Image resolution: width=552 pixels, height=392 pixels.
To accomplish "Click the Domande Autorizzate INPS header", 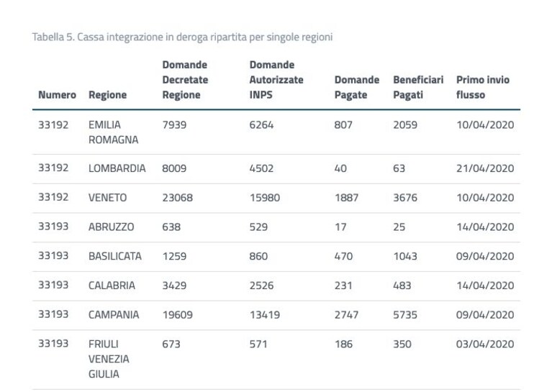I will coord(276,80).
